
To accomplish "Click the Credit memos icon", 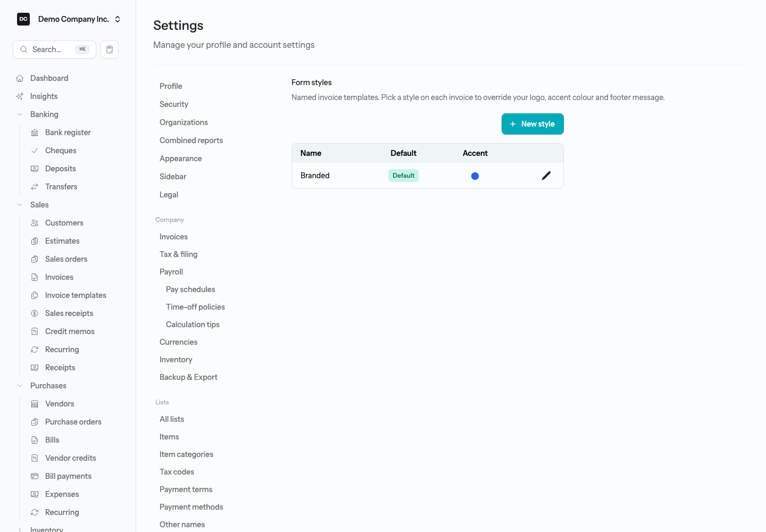I will [x=35, y=331].
